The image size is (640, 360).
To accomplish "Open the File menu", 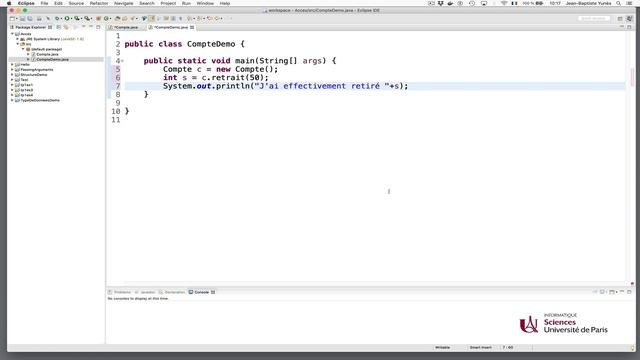I will (44, 3).
